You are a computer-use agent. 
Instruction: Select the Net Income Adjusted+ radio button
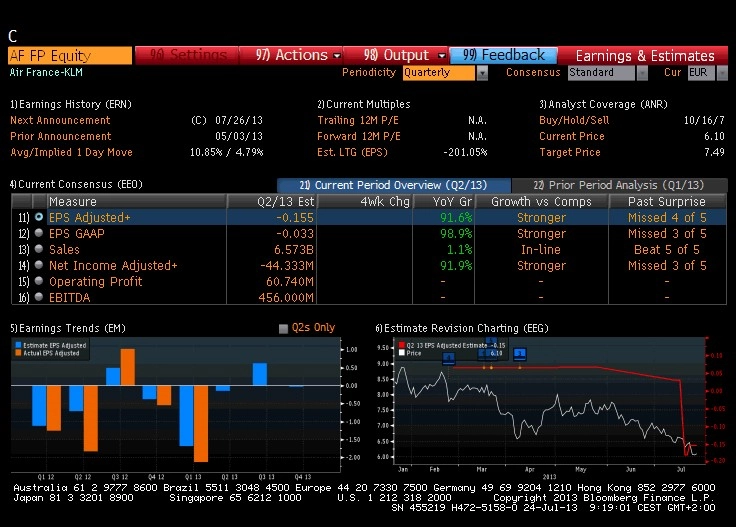point(39,265)
